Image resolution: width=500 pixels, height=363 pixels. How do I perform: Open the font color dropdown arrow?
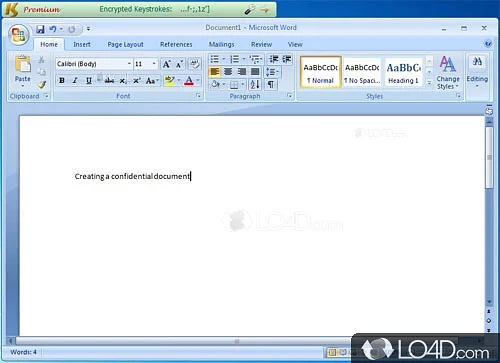pyautogui.click(x=198, y=80)
